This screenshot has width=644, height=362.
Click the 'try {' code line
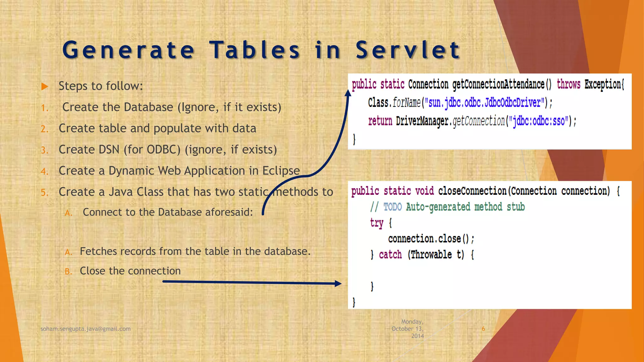(x=381, y=223)
